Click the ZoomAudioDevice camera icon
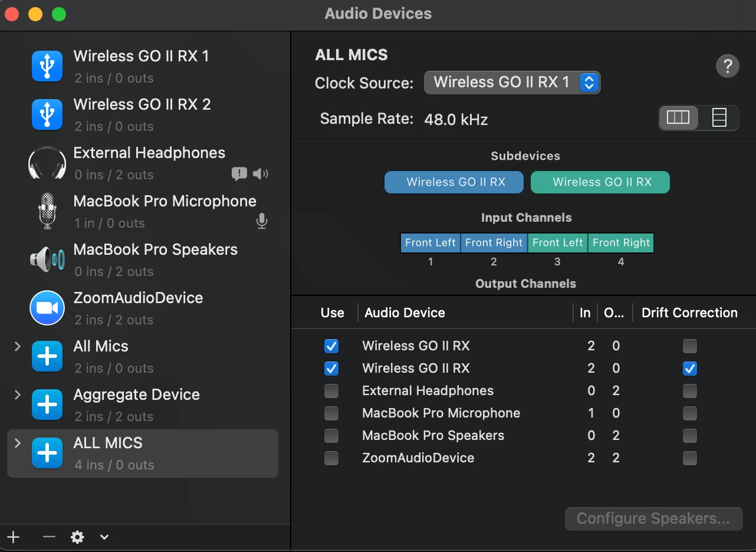The image size is (756, 552). (47, 308)
